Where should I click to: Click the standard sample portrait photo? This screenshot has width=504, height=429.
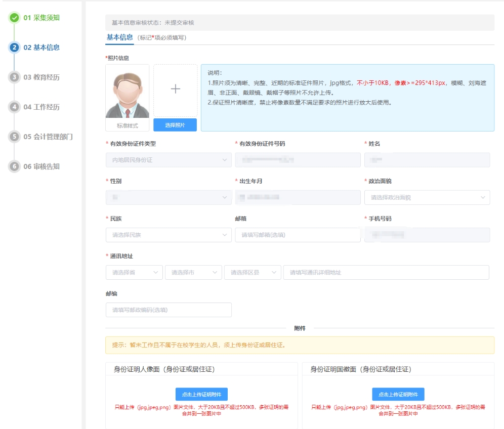click(x=127, y=92)
